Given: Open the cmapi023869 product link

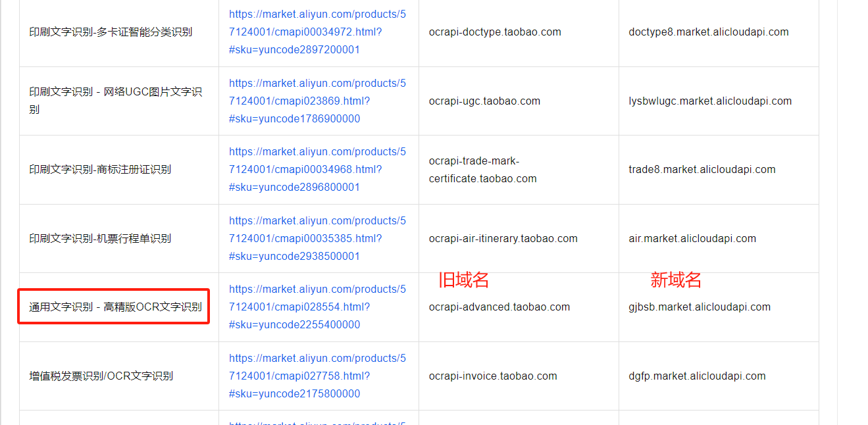Looking at the screenshot, I should coord(318,101).
